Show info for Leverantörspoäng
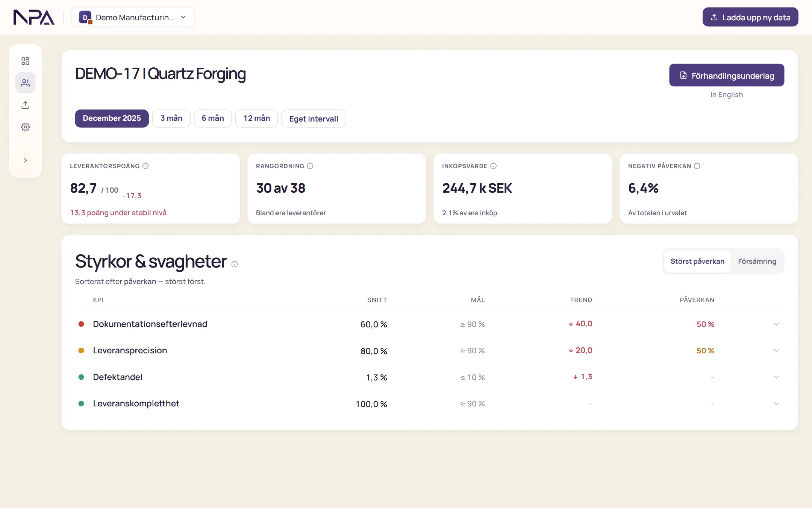Screen dimensions: 812x508 point(145,166)
